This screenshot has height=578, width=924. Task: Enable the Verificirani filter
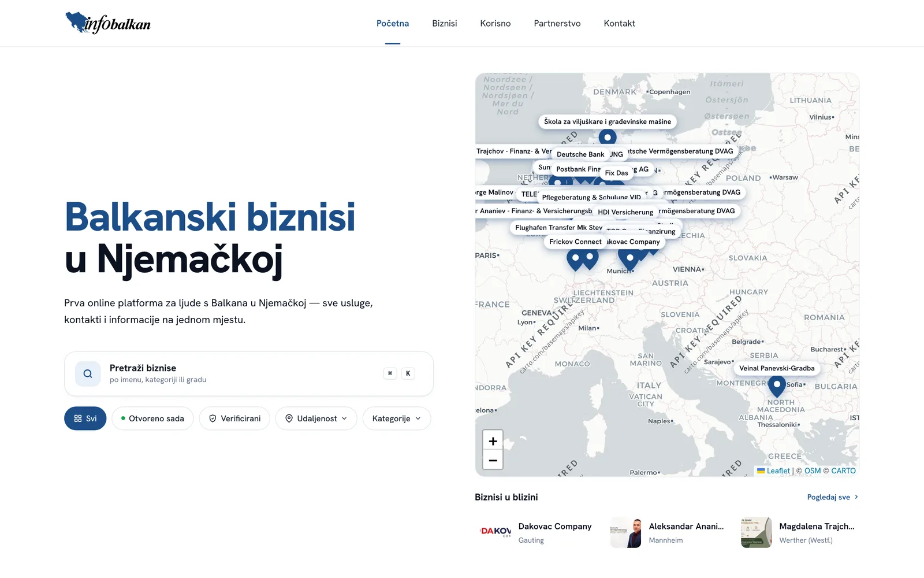(x=234, y=418)
